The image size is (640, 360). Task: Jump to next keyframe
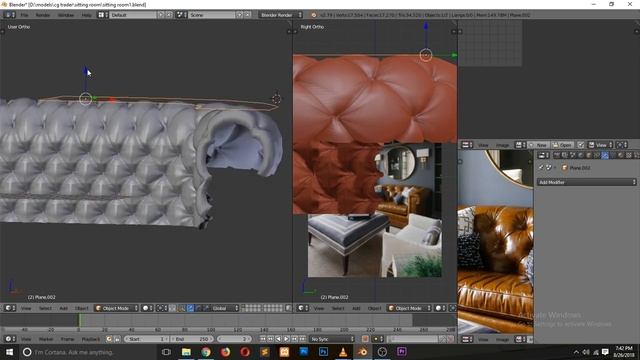tap(294, 339)
